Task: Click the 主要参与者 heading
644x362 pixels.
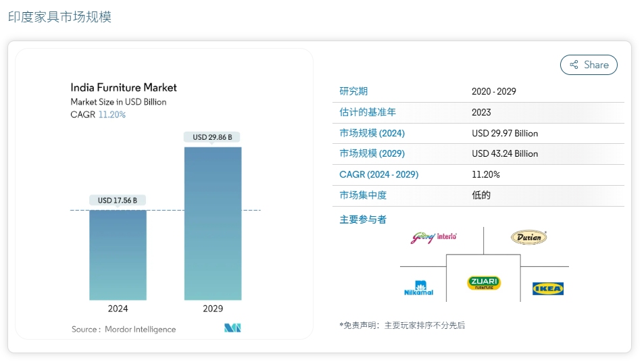Action: coord(363,219)
